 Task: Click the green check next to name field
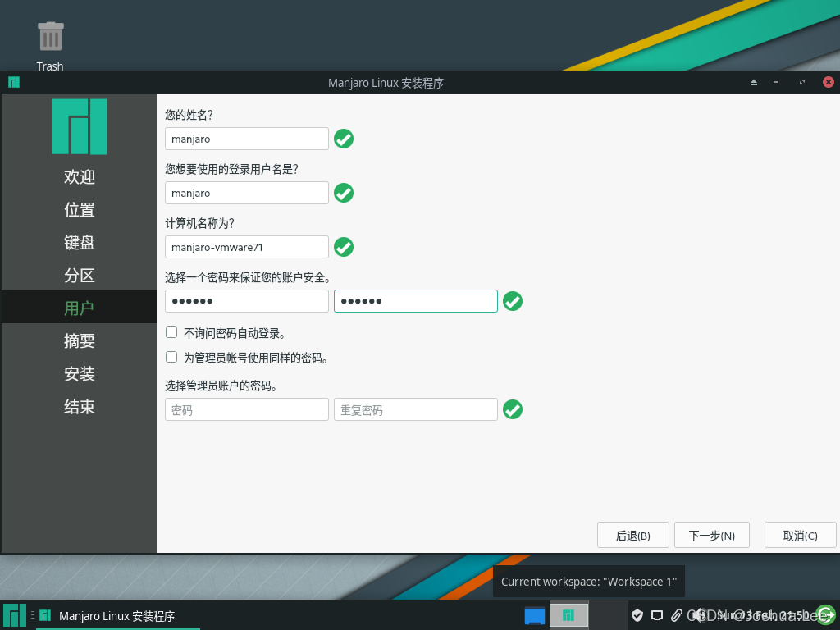click(x=344, y=139)
